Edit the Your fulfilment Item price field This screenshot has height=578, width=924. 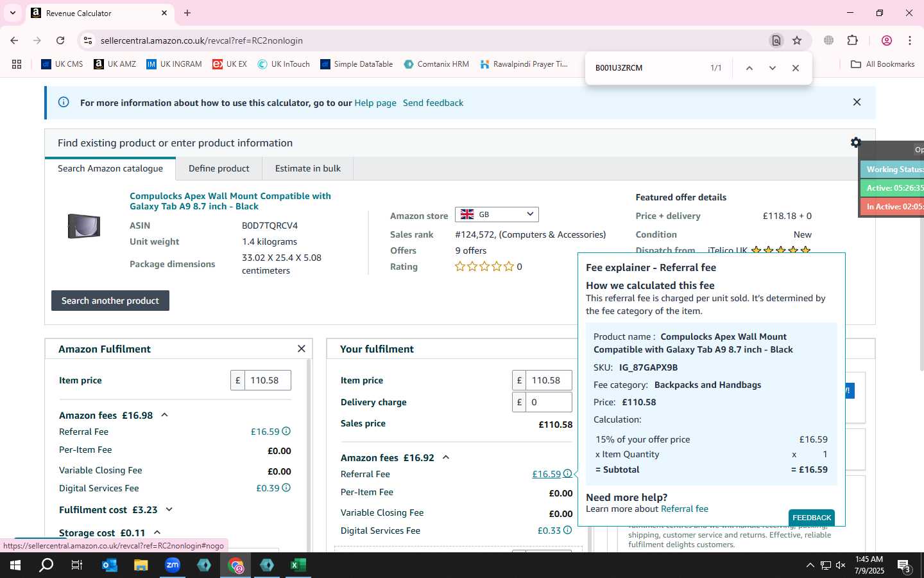549,380
